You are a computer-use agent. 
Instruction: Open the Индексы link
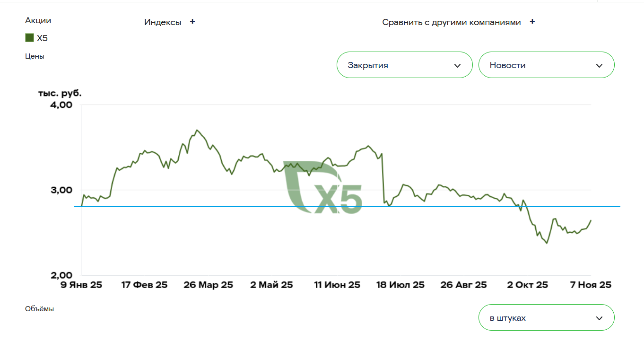coord(163,22)
